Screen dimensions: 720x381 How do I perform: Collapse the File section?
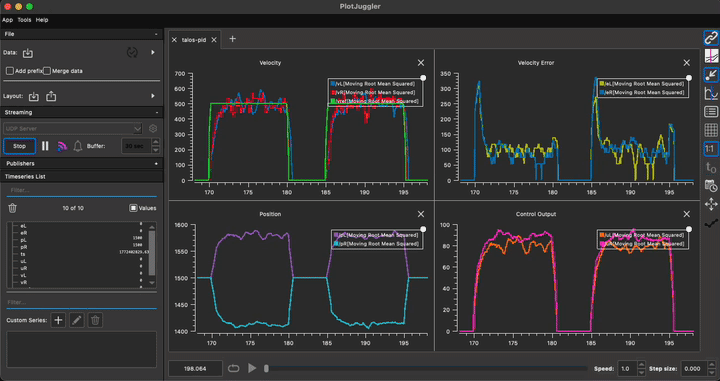click(156, 34)
